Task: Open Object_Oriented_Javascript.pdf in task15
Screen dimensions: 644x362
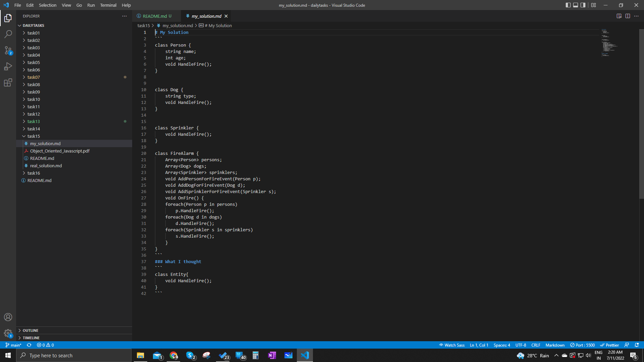Action: click(x=60, y=151)
